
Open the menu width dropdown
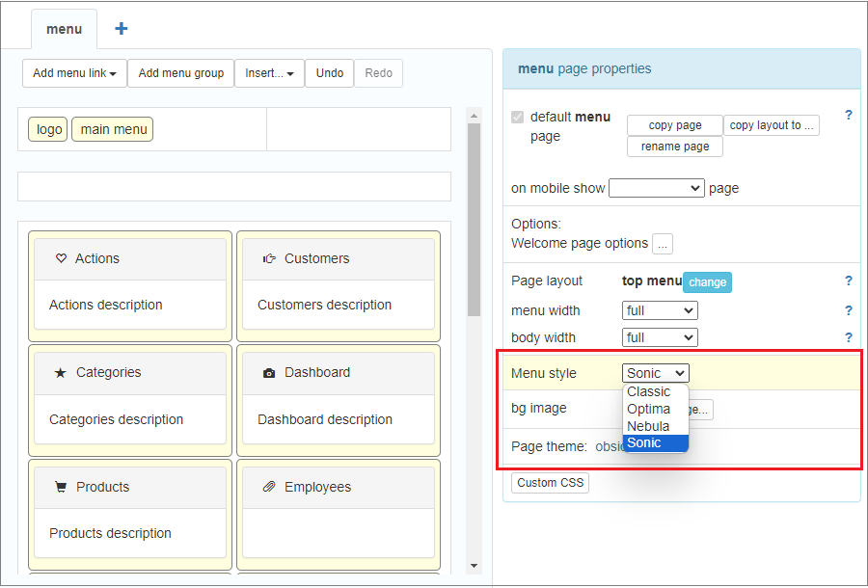coord(660,310)
